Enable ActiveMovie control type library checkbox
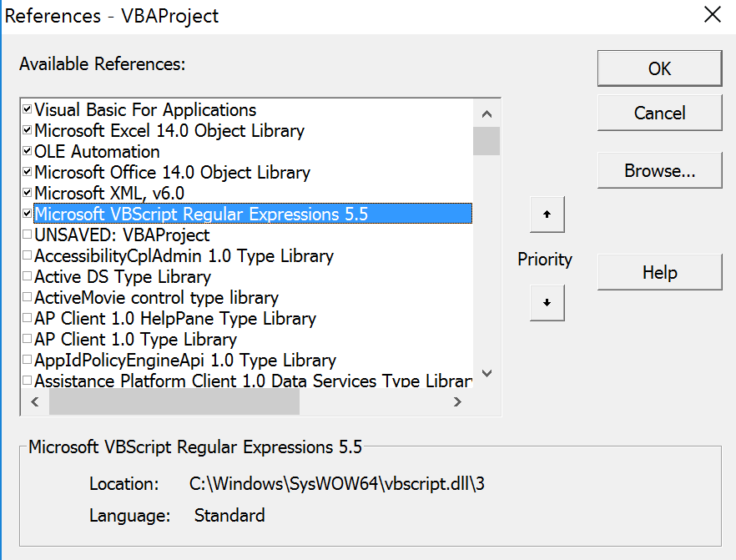 [28, 297]
